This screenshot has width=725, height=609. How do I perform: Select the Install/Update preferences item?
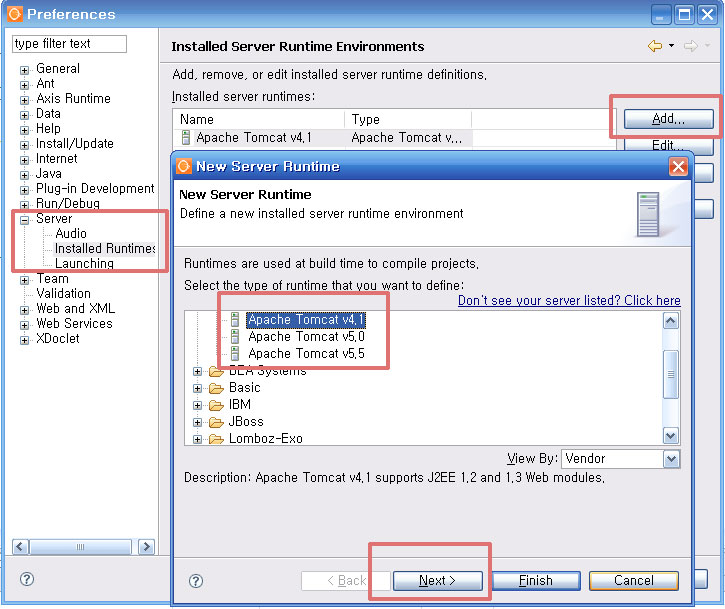coord(75,143)
